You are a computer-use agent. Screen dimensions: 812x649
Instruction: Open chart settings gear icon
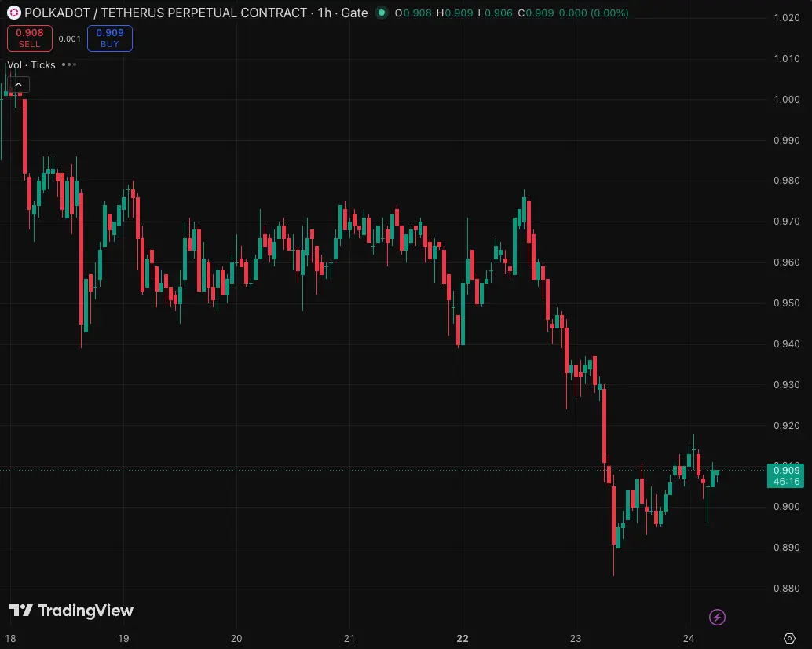(x=790, y=638)
